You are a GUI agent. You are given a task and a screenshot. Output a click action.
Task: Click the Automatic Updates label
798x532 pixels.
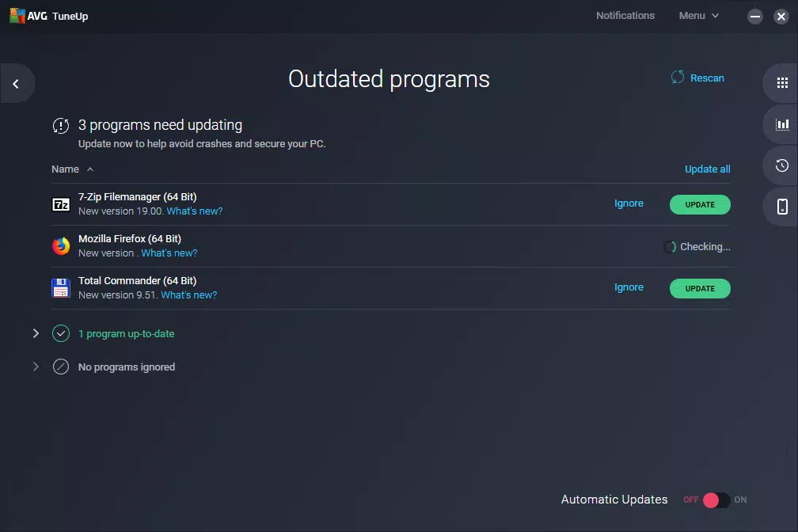614,500
